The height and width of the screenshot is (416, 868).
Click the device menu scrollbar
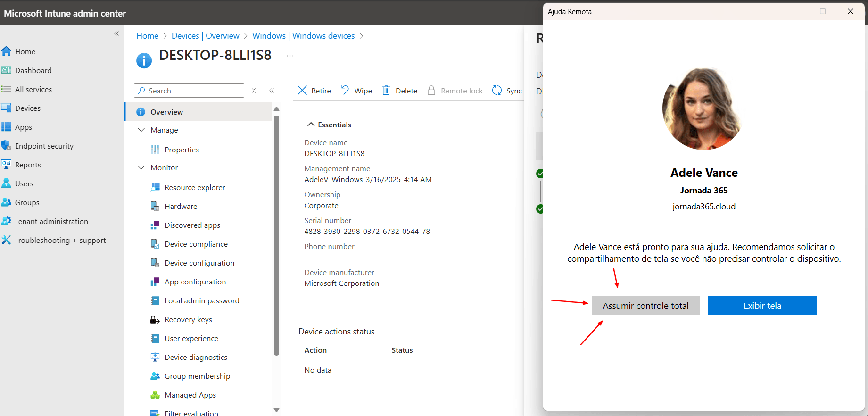coord(277,235)
